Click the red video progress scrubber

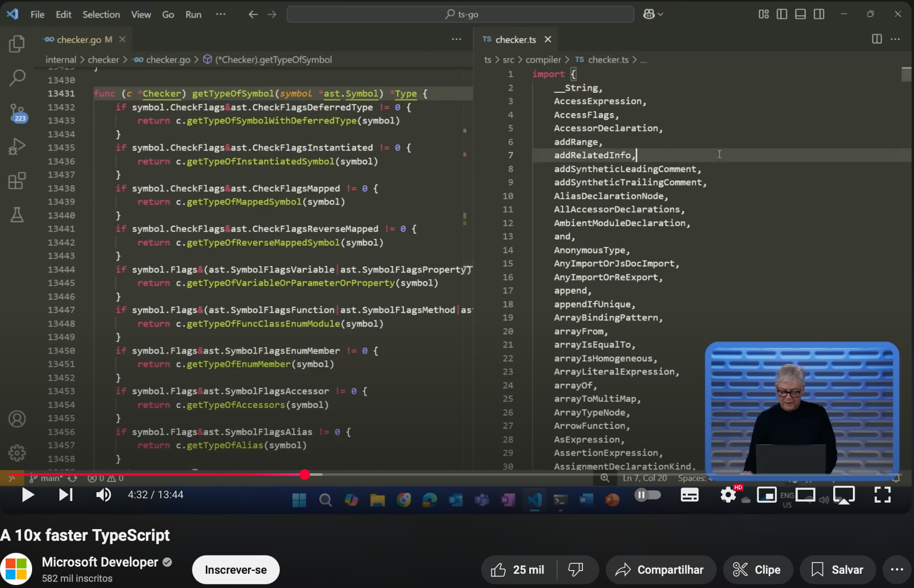tap(305, 475)
